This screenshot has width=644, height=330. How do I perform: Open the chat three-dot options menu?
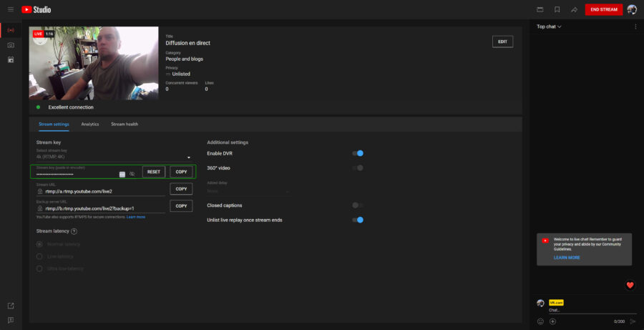[x=635, y=26]
